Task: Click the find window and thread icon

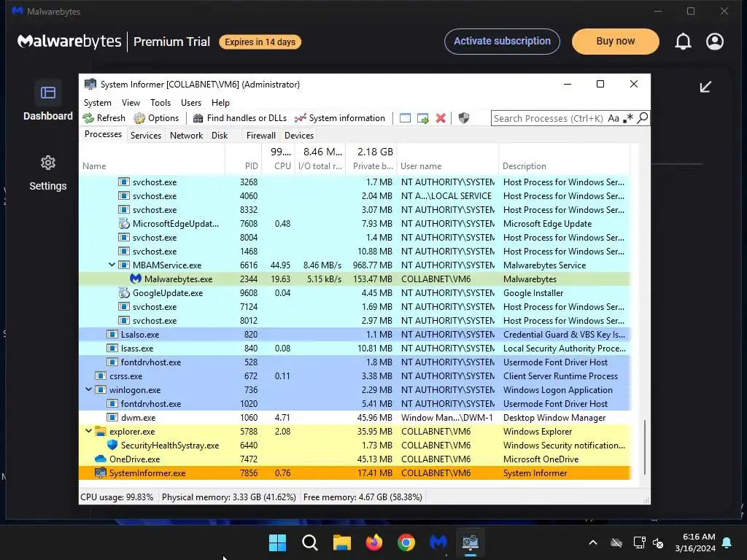Action: point(422,118)
